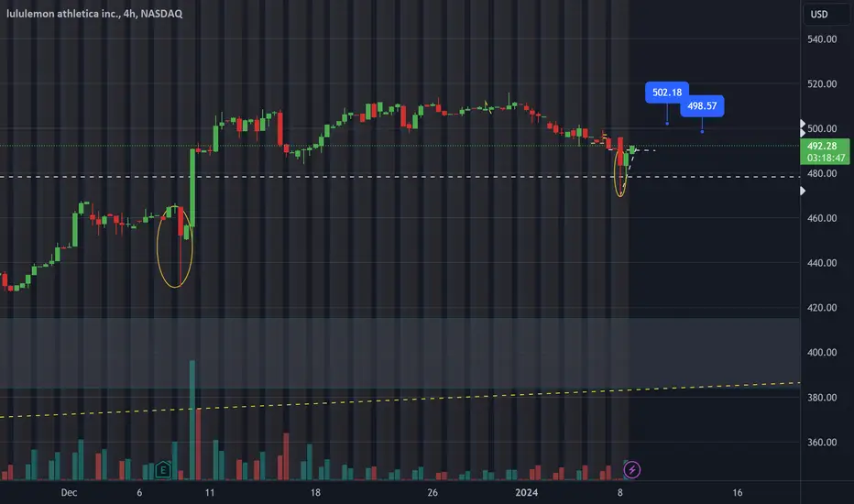854x504 pixels.
Task: Click the upper white arrow marker near 500.00
Action: point(803,124)
